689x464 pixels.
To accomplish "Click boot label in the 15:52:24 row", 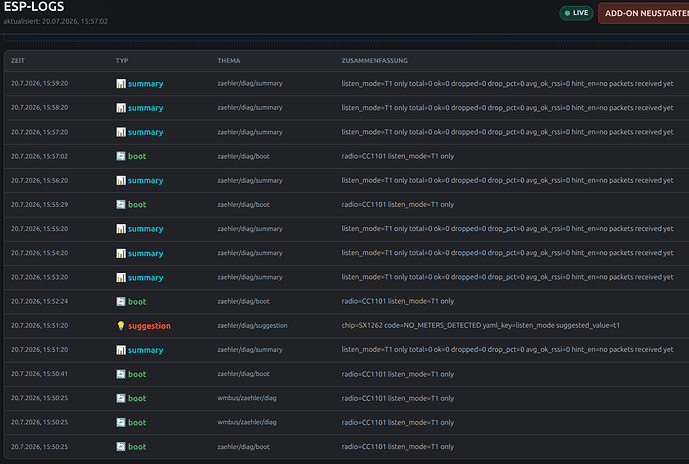I will click(137, 301).
